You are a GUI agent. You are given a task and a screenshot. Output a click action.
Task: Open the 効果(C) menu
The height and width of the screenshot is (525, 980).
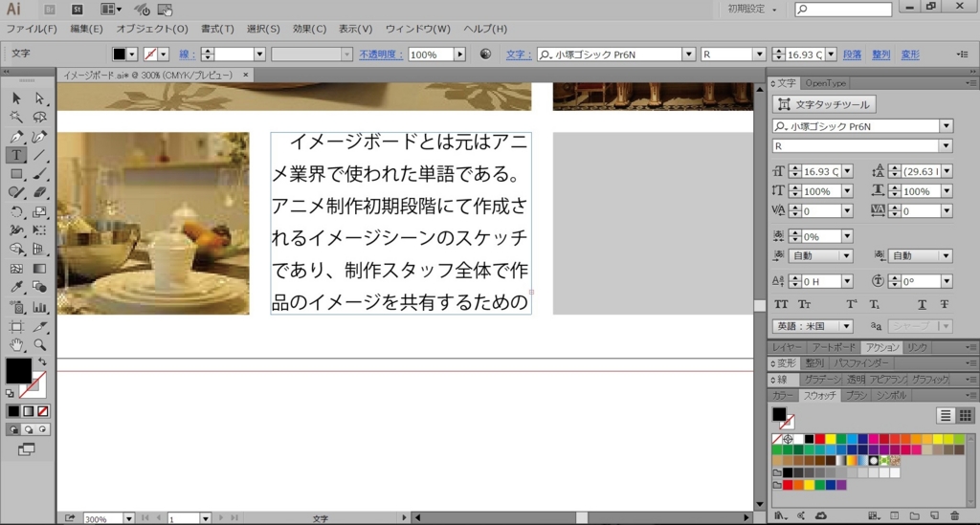point(310,29)
